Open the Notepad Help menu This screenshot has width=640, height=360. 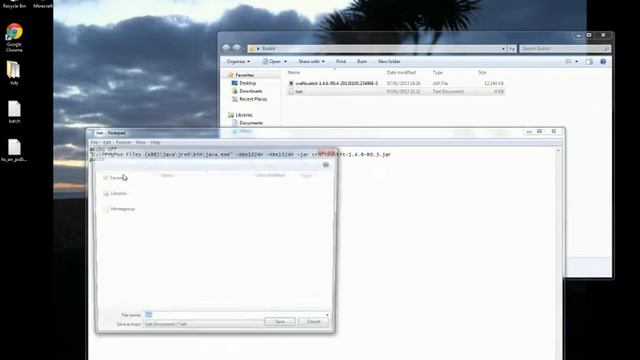(x=155, y=142)
